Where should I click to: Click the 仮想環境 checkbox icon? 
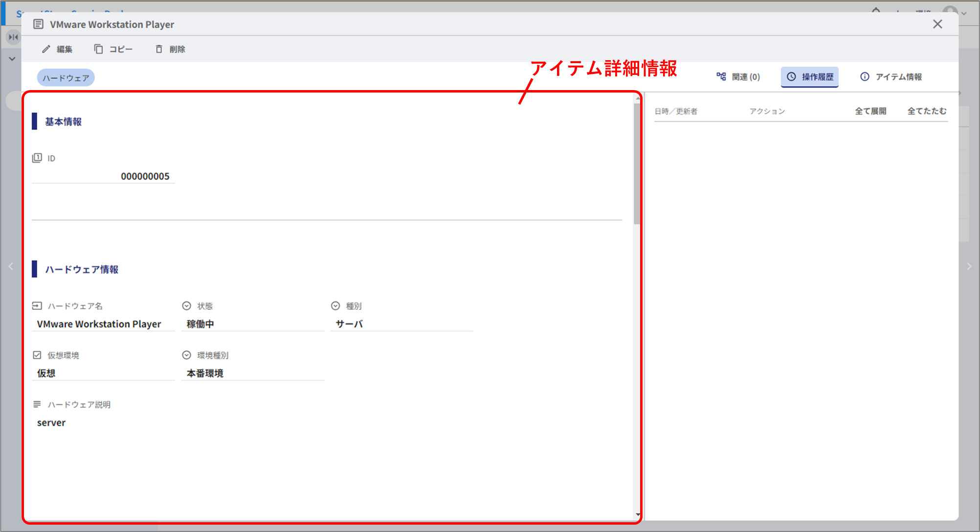point(37,355)
